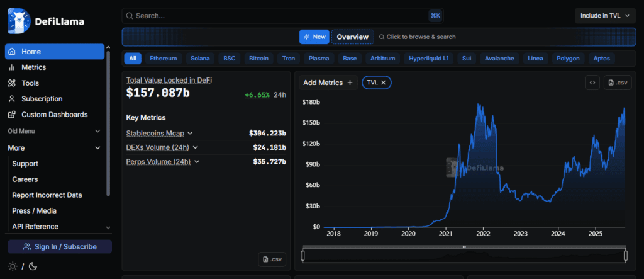Click the left handle of chart range slider
Screen dimensions: 644x279
(x=303, y=255)
